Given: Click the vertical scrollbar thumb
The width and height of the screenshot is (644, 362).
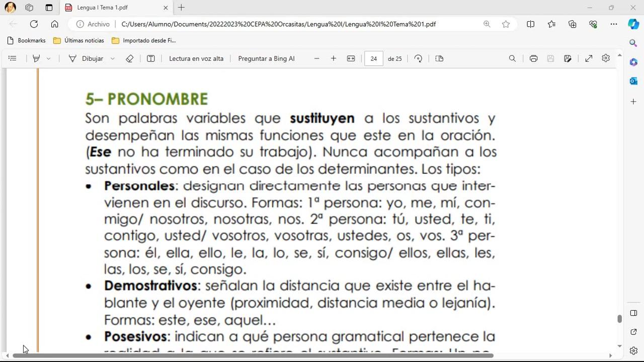Looking at the screenshot, I should (619, 319).
